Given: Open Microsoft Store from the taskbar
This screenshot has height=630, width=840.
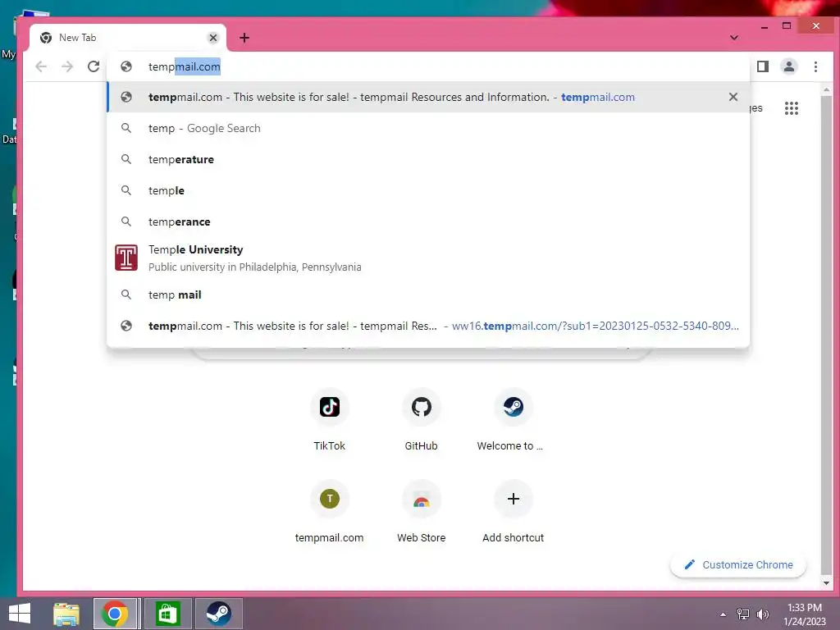Looking at the screenshot, I should click(167, 614).
